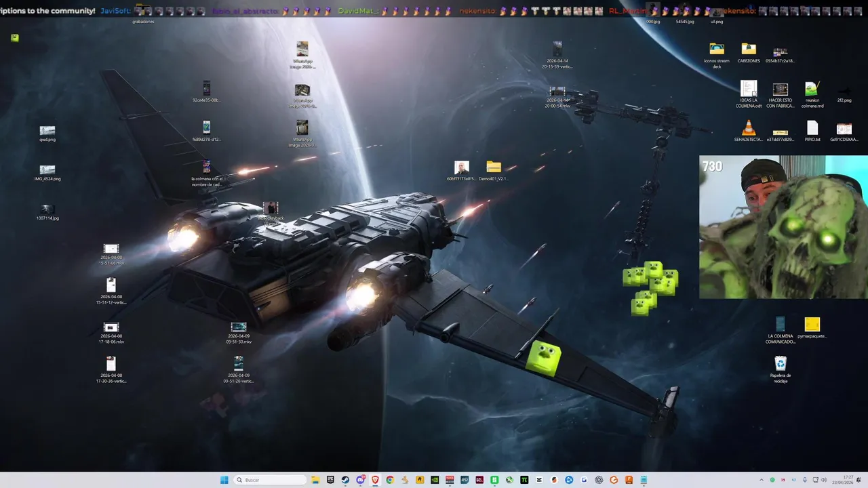Launch Rockstar Games launcher from taskbar
The width and height of the screenshot is (868, 488).
coord(420,480)
